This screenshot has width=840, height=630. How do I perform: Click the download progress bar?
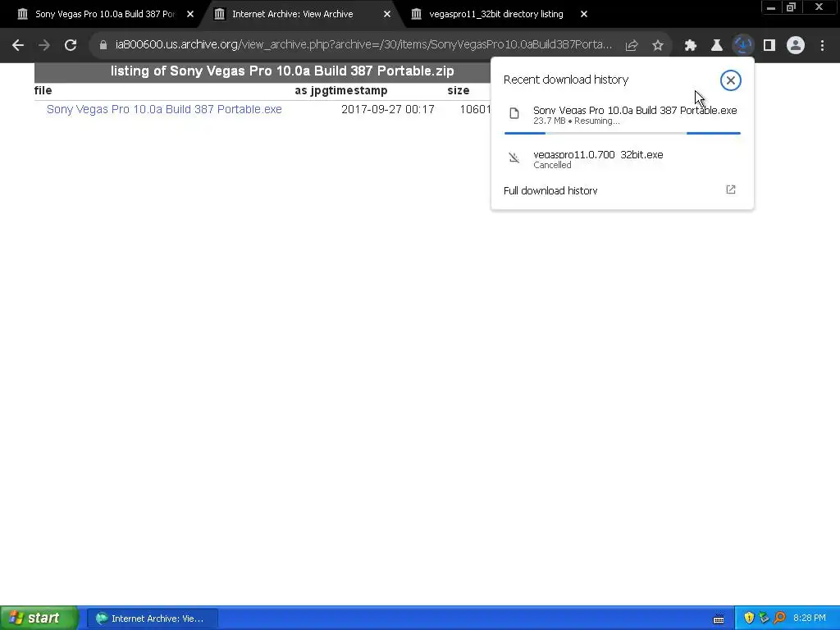(x=623, y=133)
